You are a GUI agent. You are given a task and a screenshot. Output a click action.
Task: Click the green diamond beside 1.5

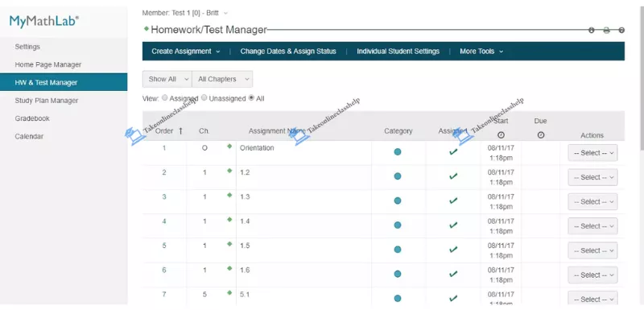(x=229, y=243)
